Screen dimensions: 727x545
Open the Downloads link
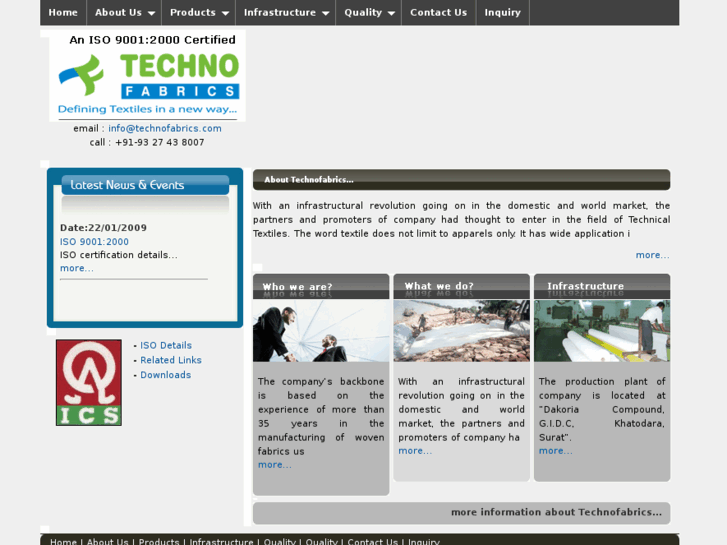(166, 375)
